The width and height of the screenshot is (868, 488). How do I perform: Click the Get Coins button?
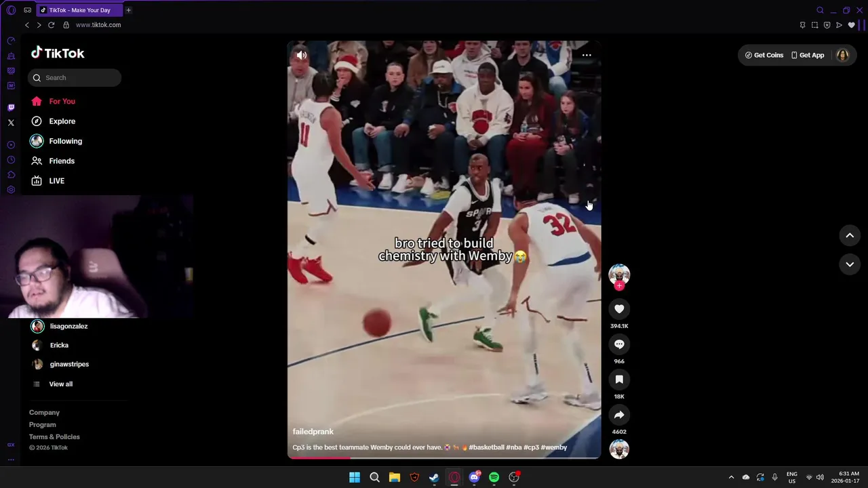[764, 55]
